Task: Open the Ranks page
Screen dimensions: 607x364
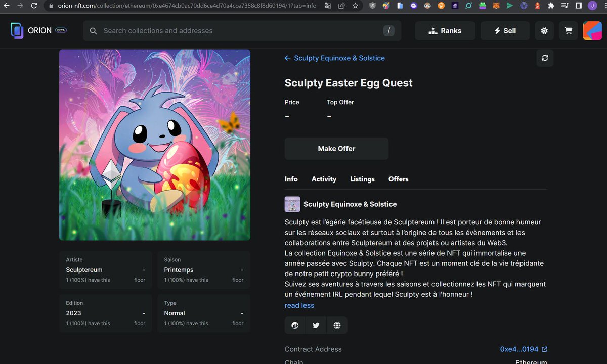Action: point(445,31)
